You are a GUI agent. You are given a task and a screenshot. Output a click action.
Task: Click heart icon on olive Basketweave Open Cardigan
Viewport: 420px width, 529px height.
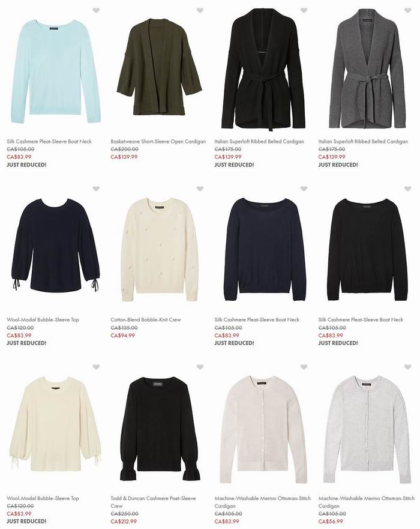pyautogui.click(x=200, y=10)
